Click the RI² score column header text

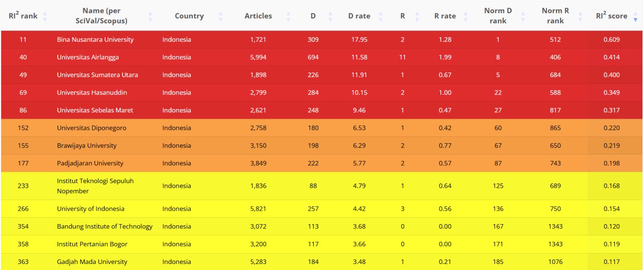click(x=611, y=16)
